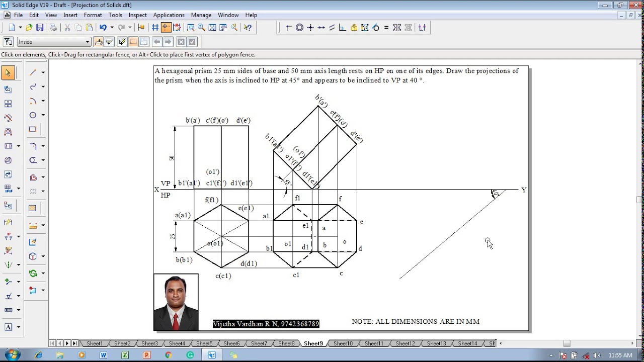This screenshot has height=362, width=644.
Task: Toggle the highlighted rectangular fence button
Action: pos(133,42)
